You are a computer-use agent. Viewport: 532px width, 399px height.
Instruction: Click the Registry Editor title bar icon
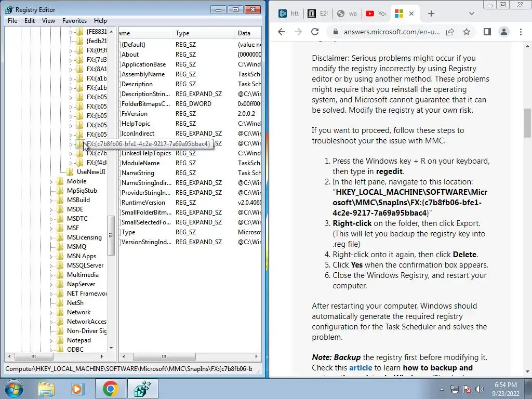(9, 9)
